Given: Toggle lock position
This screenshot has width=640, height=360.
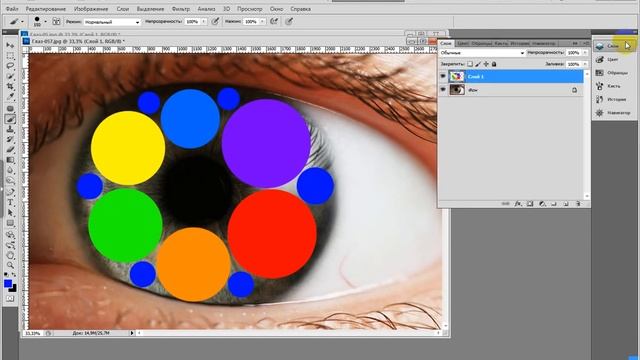Looking at the screenshot, I should click(x=486, y=64).
